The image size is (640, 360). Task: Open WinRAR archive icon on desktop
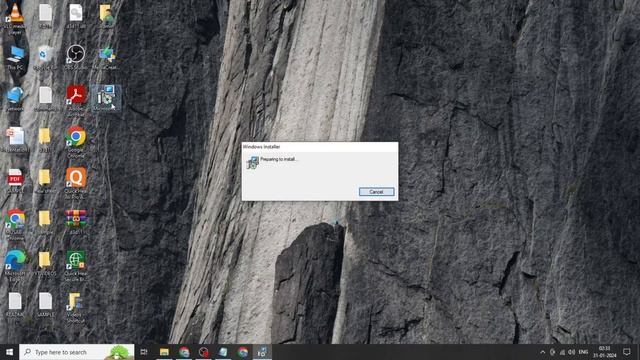point(76,222)
